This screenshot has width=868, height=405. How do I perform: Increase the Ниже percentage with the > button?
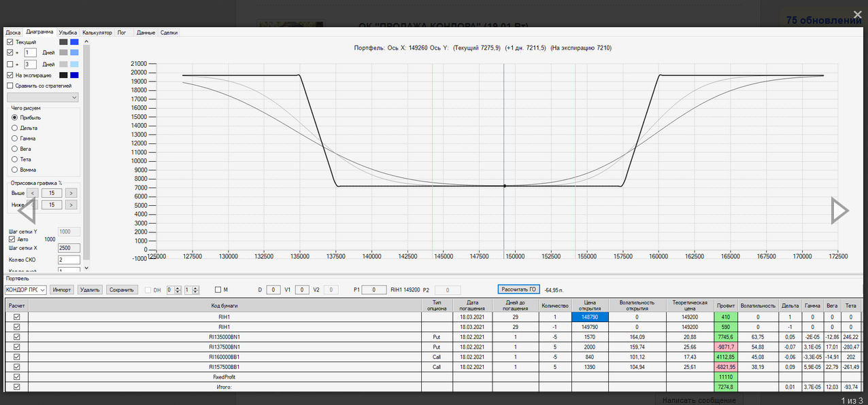pyautogui.click(x=71, y=205)
